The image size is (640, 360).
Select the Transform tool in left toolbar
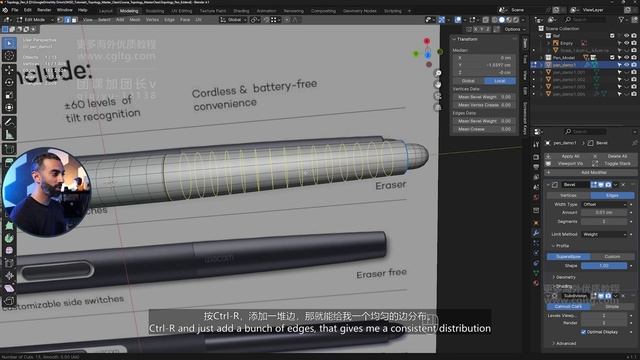[9, 108]
